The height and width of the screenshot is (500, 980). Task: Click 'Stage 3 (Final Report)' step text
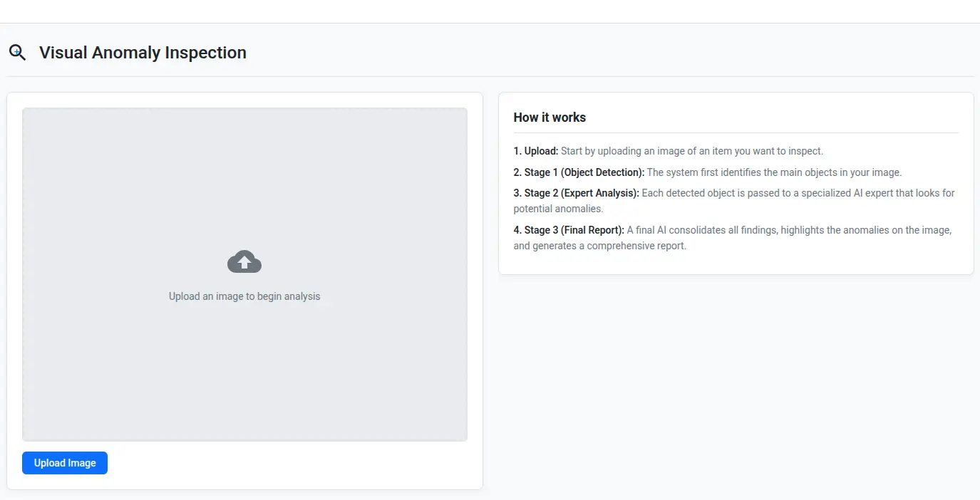point(732,229)
